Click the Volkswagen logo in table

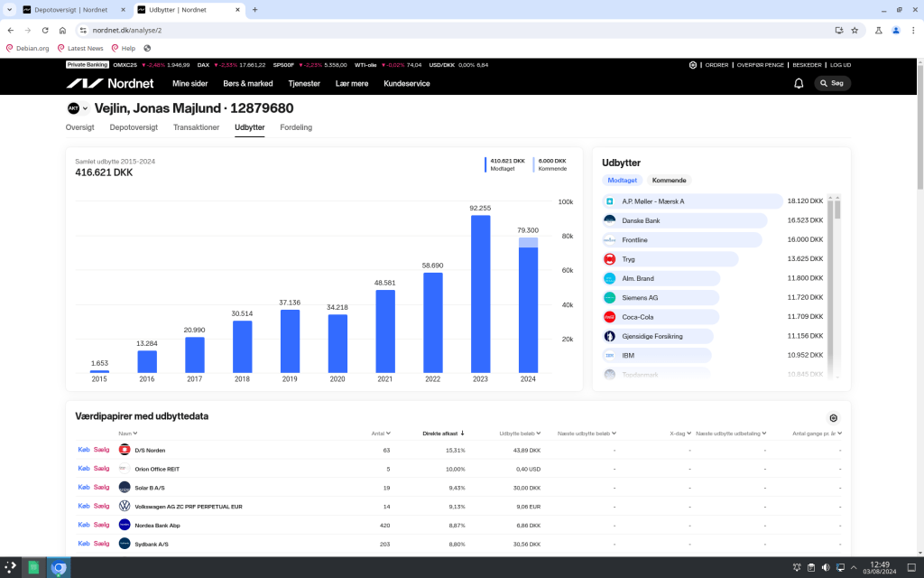pos(125,507)
